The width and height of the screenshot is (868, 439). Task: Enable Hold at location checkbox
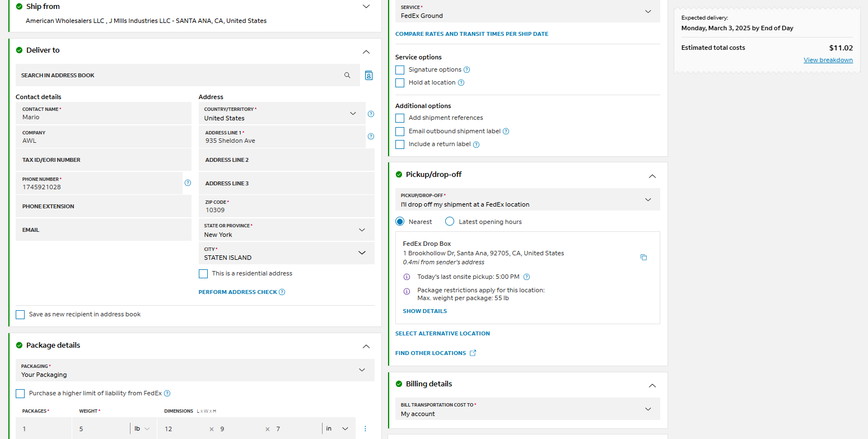point(400,83)
